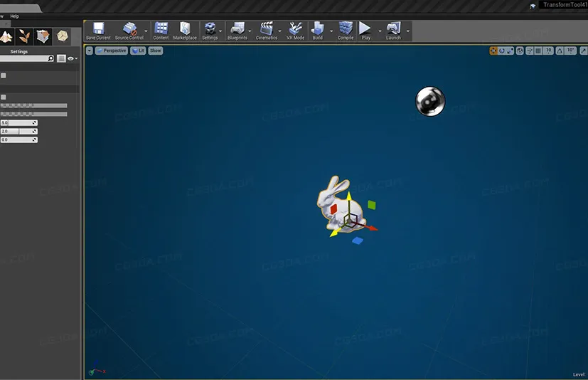
Task: Open the Show flags menu
Action: pos(155,51)
